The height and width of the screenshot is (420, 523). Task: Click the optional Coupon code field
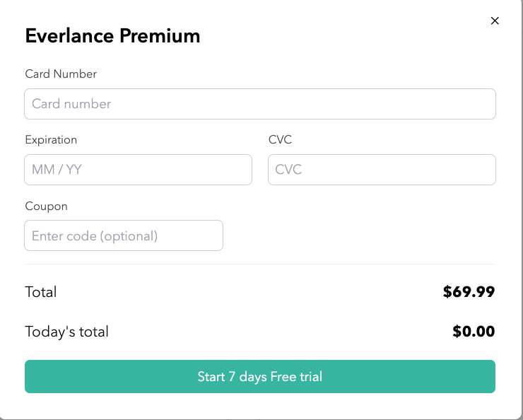click(x=124, y=235)
